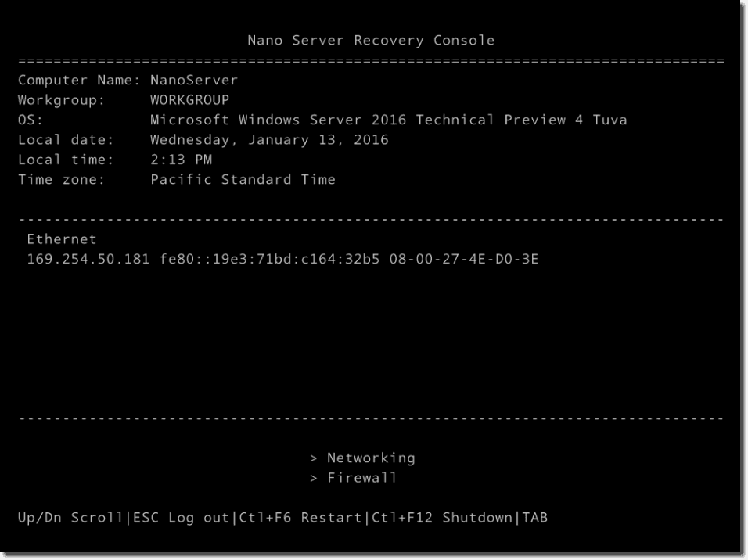Click the Ethernet adapter name
748x560 pixels.
click(x=62, y=239)
